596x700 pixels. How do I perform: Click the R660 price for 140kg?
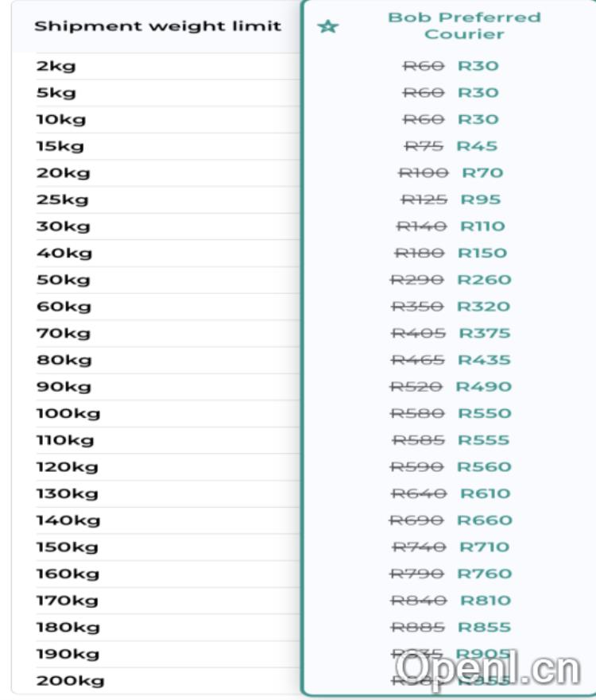[x=484, y=520]
